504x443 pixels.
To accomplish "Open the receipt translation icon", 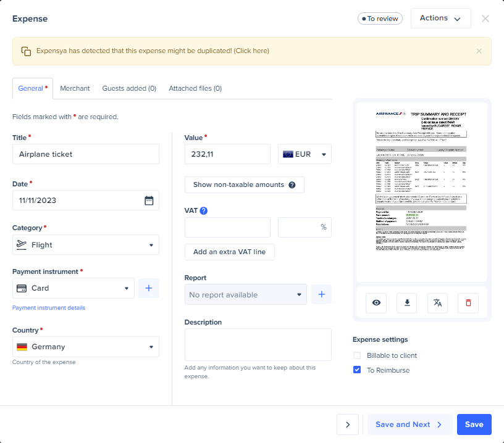I will [x=437, y=303].
